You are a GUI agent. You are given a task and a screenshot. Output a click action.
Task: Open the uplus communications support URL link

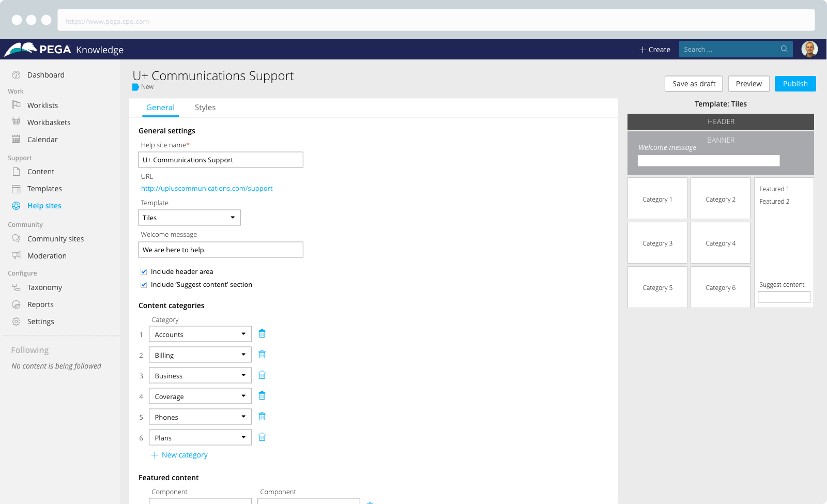[x=207, y=189]
